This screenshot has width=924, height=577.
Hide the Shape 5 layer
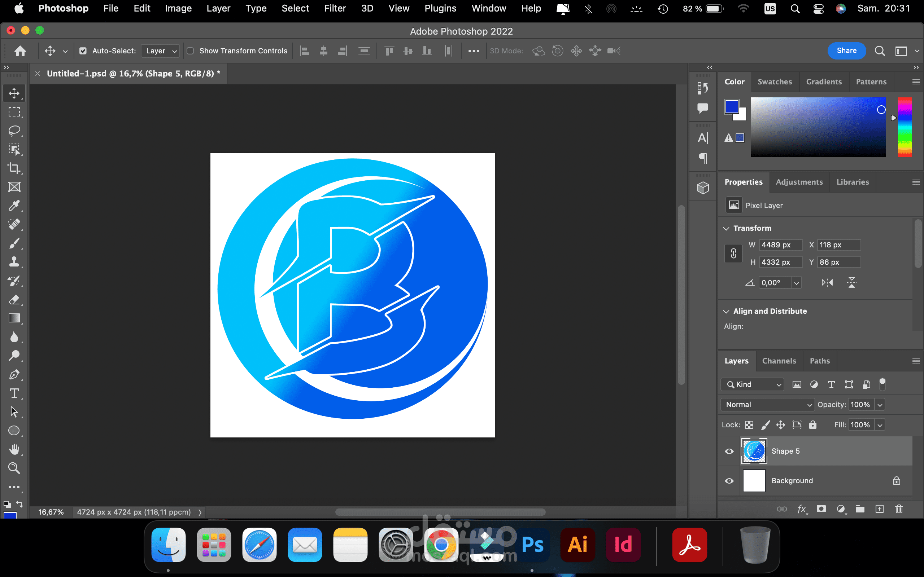(x=729, y=451)
